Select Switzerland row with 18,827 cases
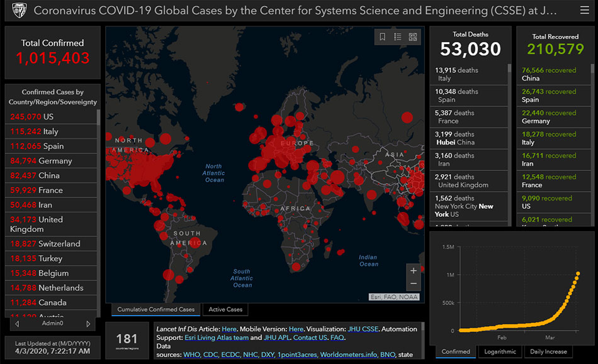This screenshot has width=598, height=364. click(51, 244)
